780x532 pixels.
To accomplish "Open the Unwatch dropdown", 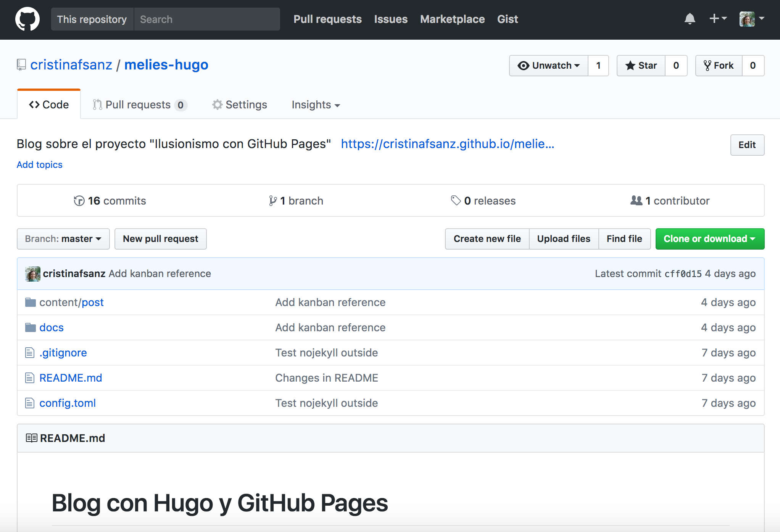I will [548, 66].
